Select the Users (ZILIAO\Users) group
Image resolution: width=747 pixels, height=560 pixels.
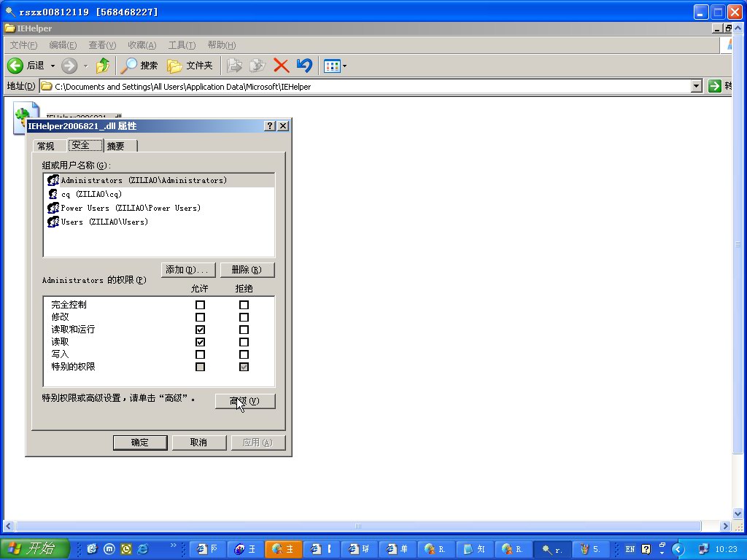click(x=98, y=222)
